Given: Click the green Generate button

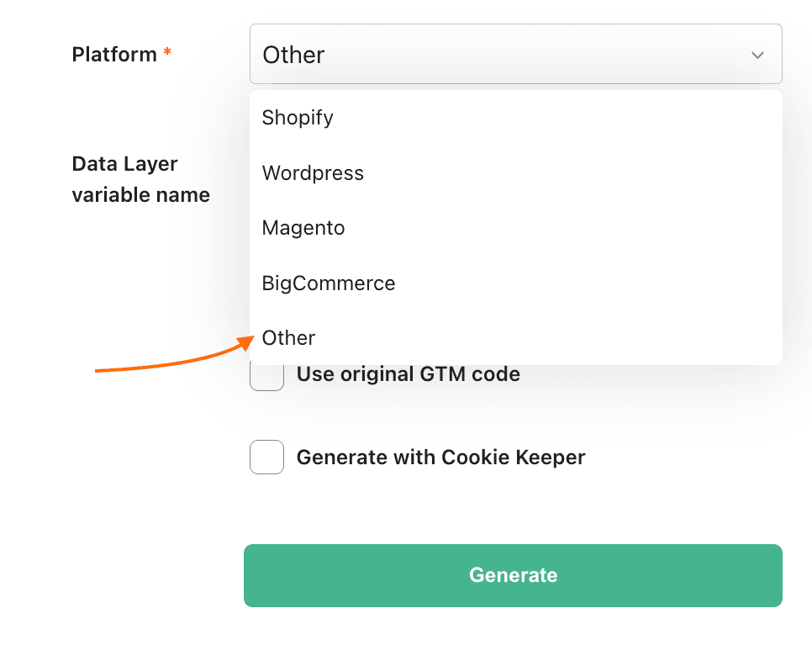Looking at the screenshot, I should click(513, 575).
